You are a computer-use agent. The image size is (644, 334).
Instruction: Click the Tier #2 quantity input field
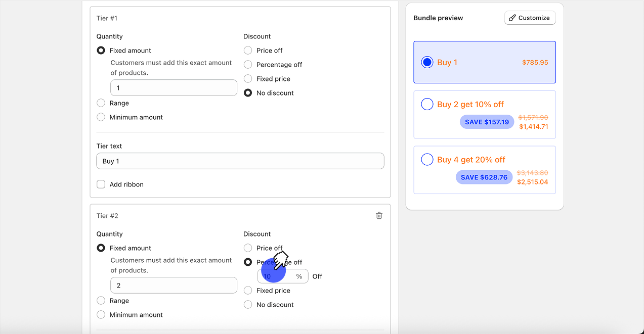[174, 285]
